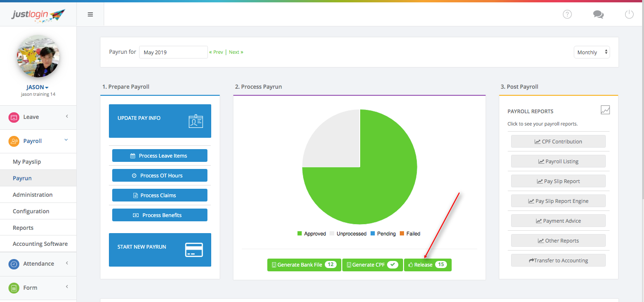Select Payrun in the sidebar
The height and width of the screenshot is (302, 644).
tap(38, 178)
